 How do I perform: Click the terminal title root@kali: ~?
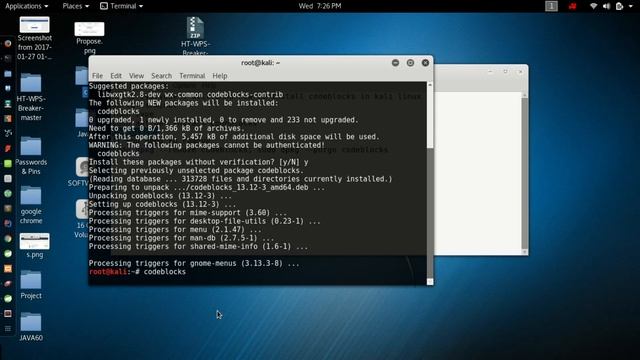[260, 63]
